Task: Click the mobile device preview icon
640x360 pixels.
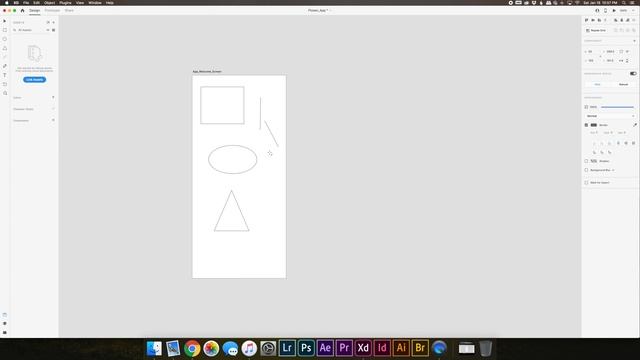Action: pos(605,10)
